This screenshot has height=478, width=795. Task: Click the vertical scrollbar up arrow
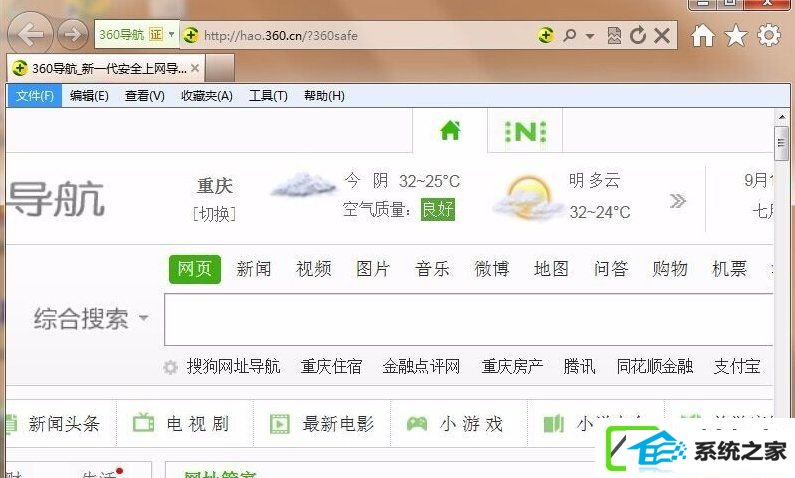tap(781, 117)
